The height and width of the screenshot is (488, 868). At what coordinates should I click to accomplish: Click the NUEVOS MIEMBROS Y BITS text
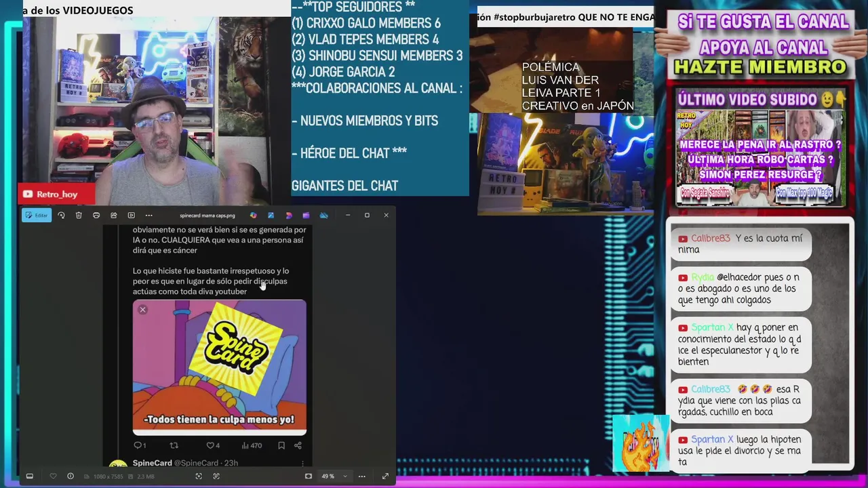[365, 121]
